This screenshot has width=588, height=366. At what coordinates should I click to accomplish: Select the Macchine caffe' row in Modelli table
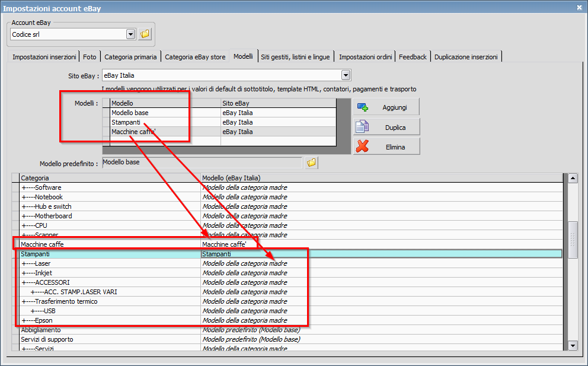(x=219, y=132)
